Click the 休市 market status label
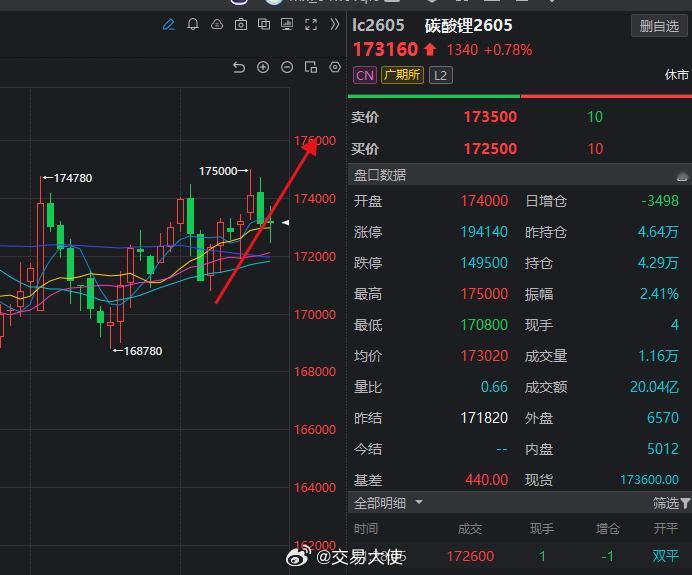 [x=677, y=75]
